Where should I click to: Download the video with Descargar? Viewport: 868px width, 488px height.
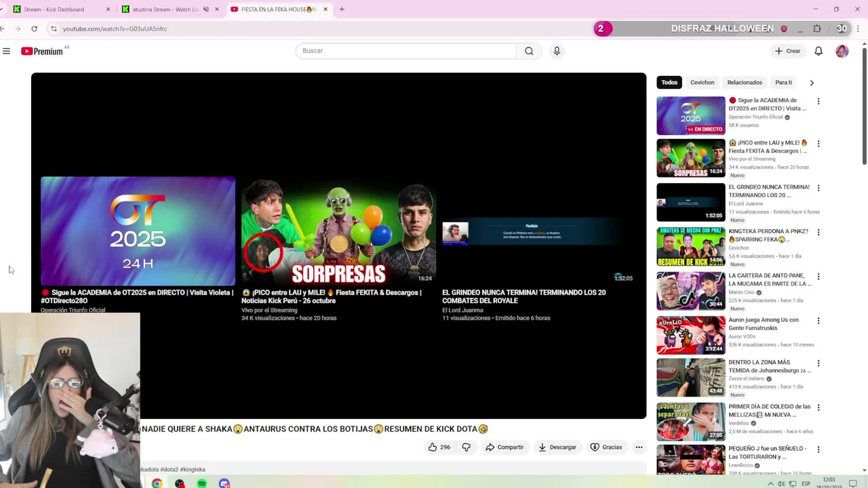pos(557,447)
